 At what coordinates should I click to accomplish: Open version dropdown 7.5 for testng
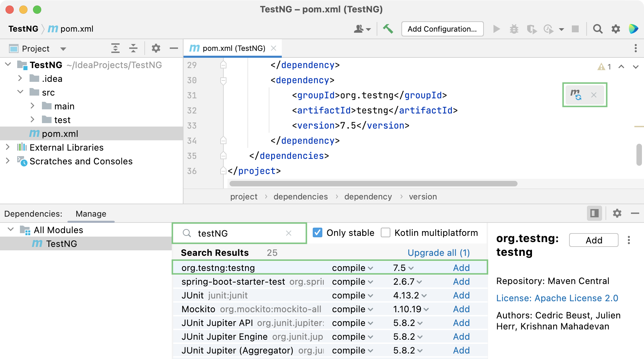[x=403, y=268]
